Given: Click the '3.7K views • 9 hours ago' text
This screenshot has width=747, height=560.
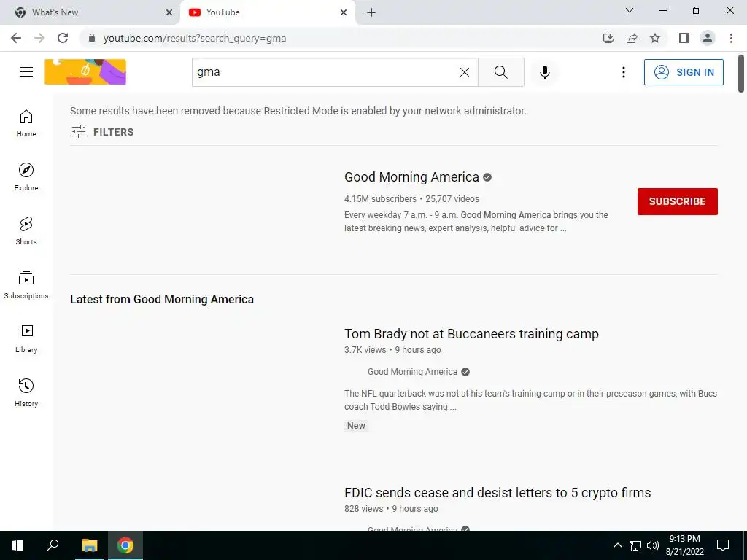Looking at the screenshot, I should coord(392,350).
